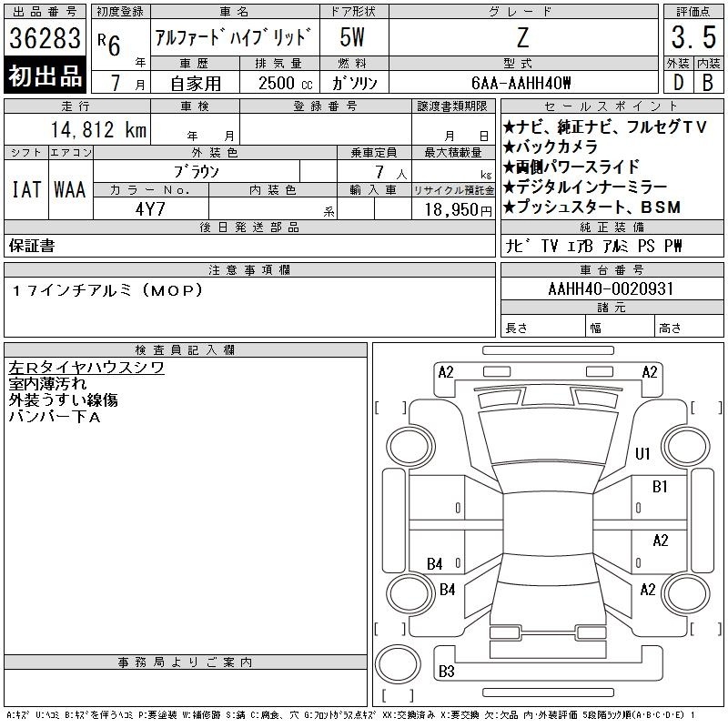Select the 外装うすい線傷 inspector note

pos(63,400)
